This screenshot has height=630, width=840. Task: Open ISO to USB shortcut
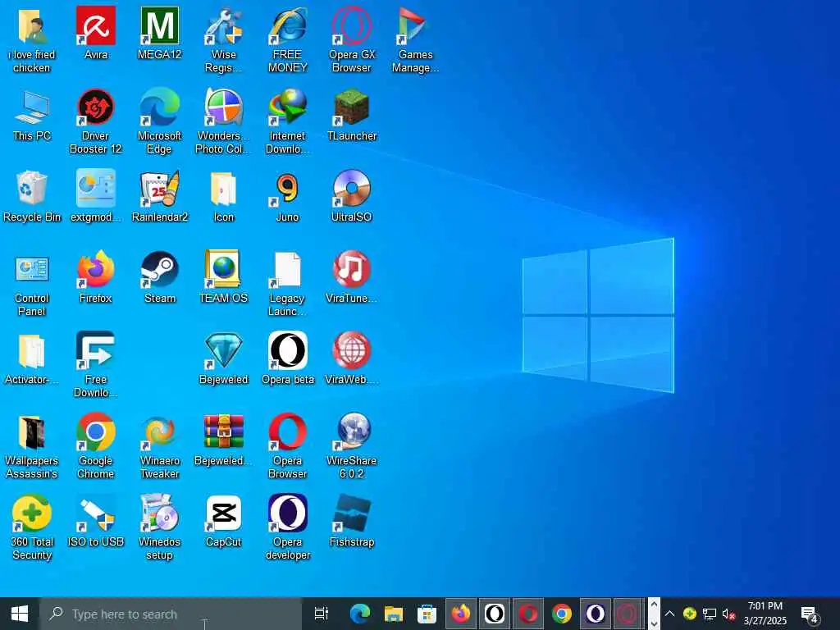pyautogui.click(x=96, y=521)
